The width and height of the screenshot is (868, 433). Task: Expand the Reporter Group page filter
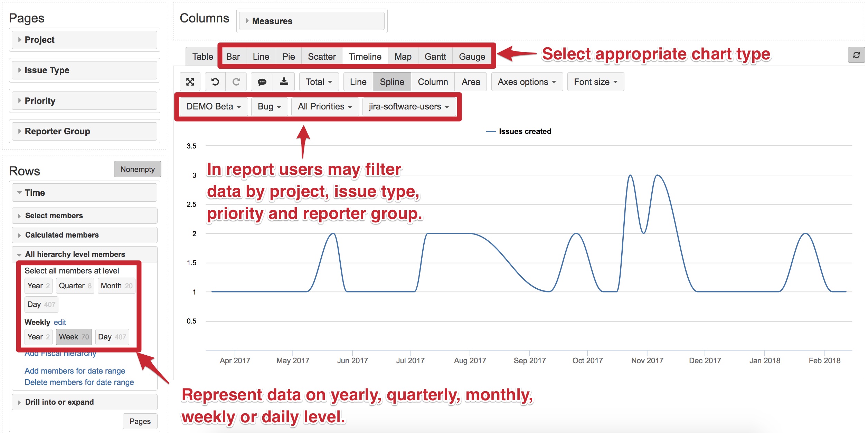pos(57,131)
